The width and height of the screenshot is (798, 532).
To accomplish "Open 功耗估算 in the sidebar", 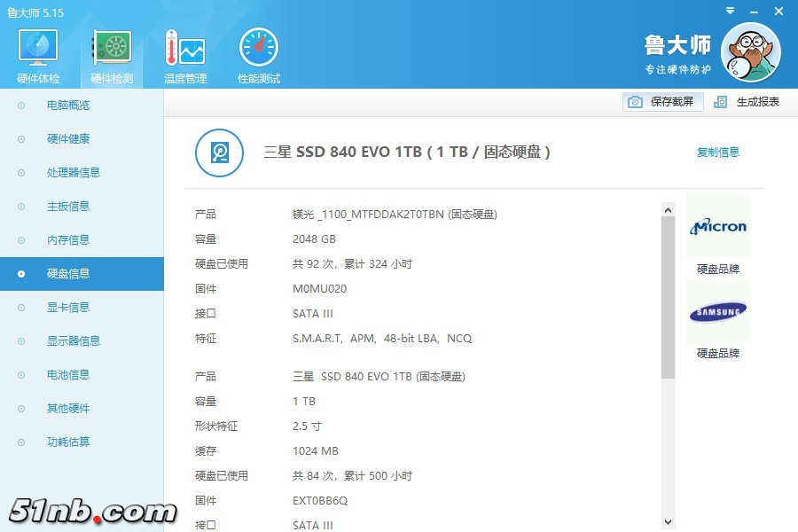I will pos(68,442).
